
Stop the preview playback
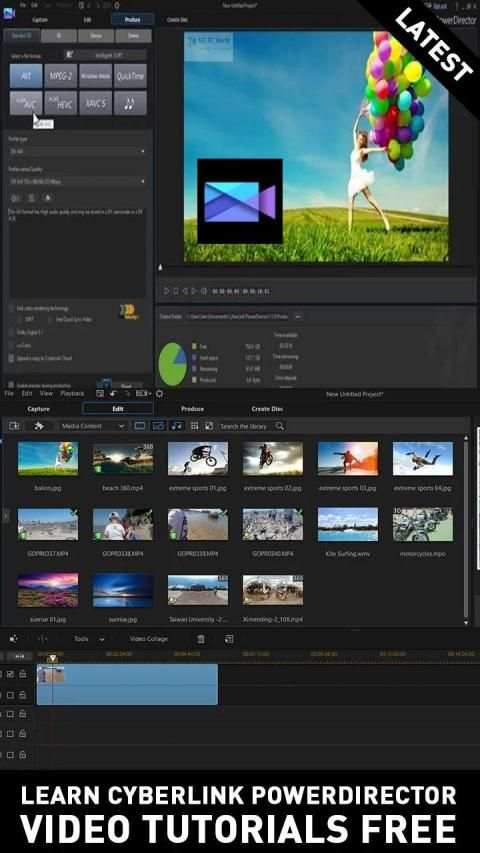(x=176, y=291)
